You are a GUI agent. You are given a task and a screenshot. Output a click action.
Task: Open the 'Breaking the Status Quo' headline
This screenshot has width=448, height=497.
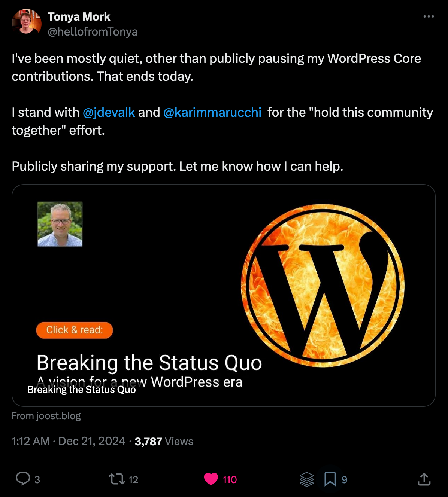[149, 363]
